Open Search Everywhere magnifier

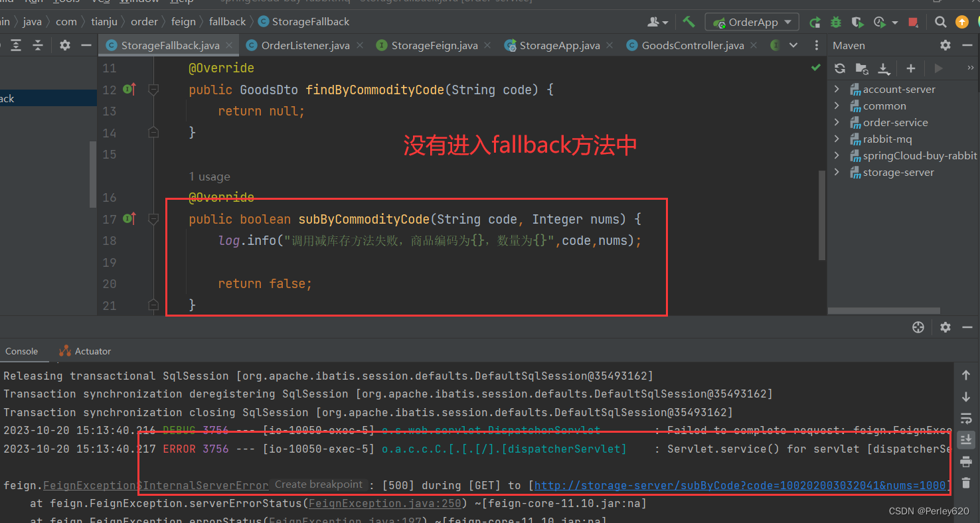pos(941,22)
